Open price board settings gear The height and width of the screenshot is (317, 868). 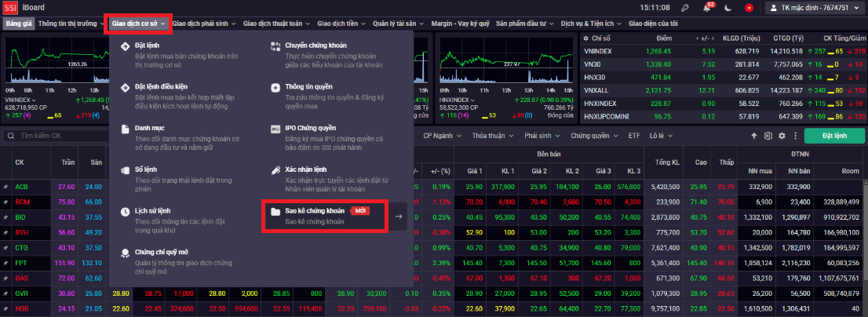point(782,136)
